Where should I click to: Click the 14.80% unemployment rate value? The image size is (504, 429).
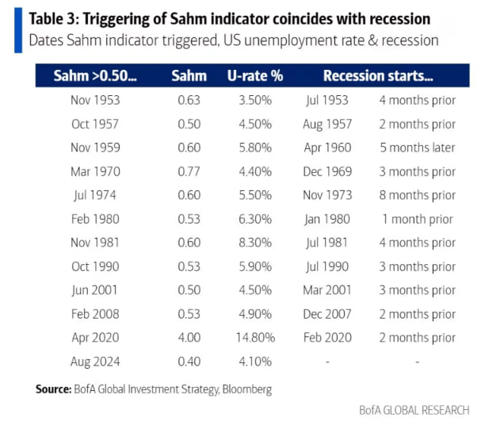(254, 339)
